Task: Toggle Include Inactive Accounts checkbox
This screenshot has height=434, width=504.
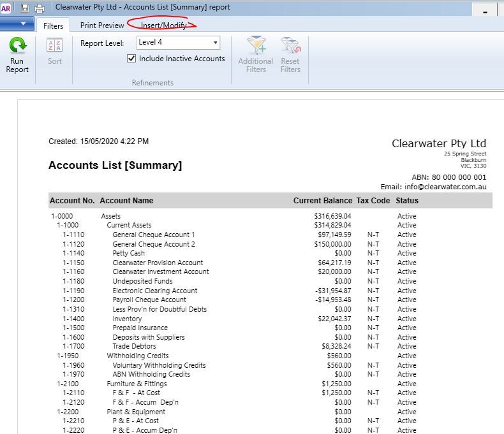Action: point(131,59)
